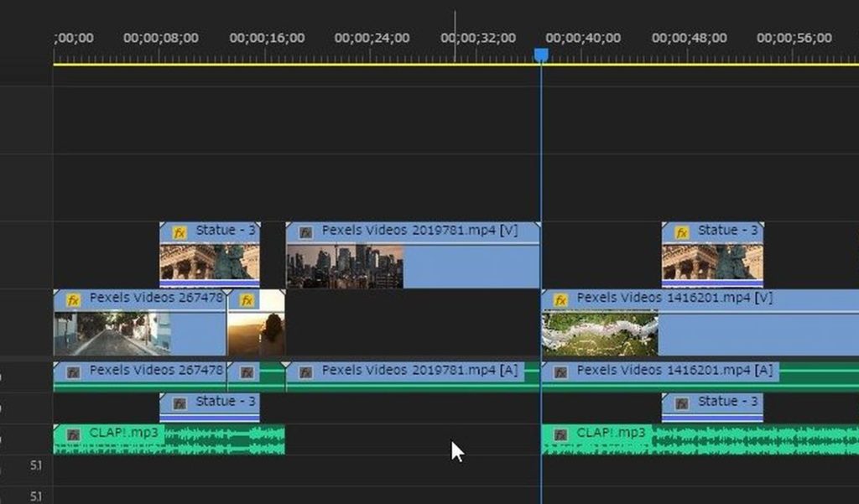Click fx badge on the later CLAP!.mp3 clip
Image resolution: width=859 pixels, height=504 pixels.
560,434
